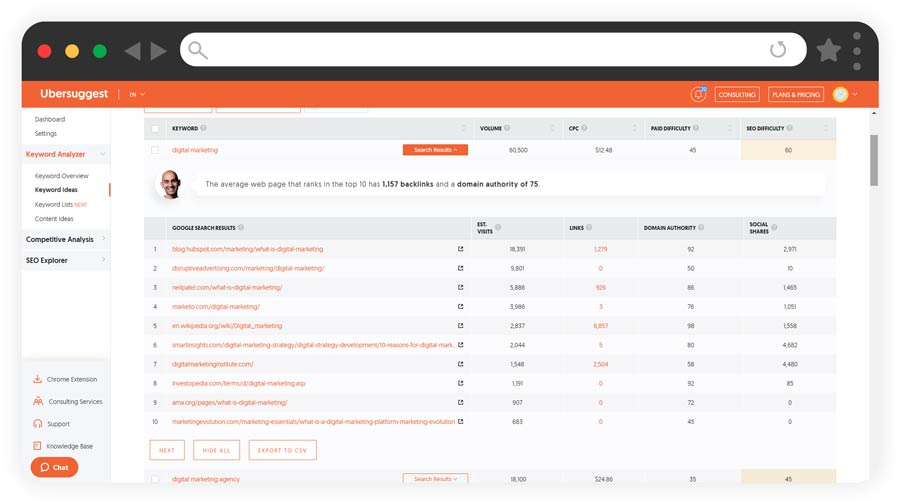
Task: Open external link for marketo.com result
Action: click(460, 307)
